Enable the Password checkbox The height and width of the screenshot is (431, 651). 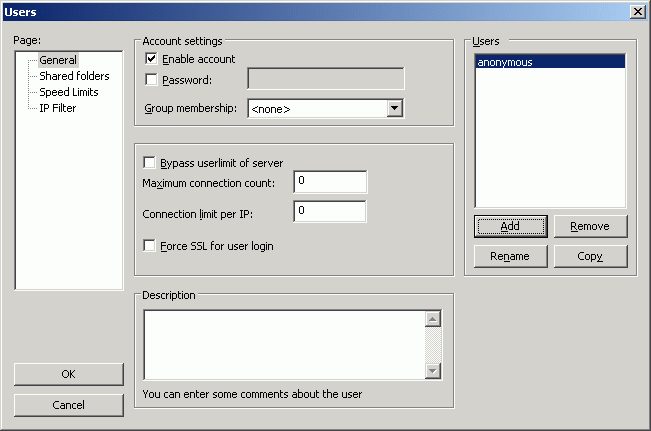click(x=151, y=79)
